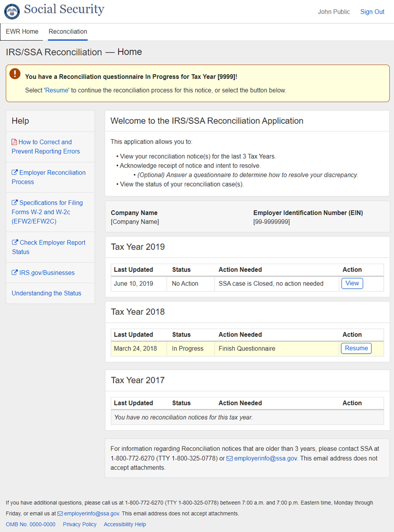
Task: Click the 'Resume' link in the alert banner
Action: (57, 90)
